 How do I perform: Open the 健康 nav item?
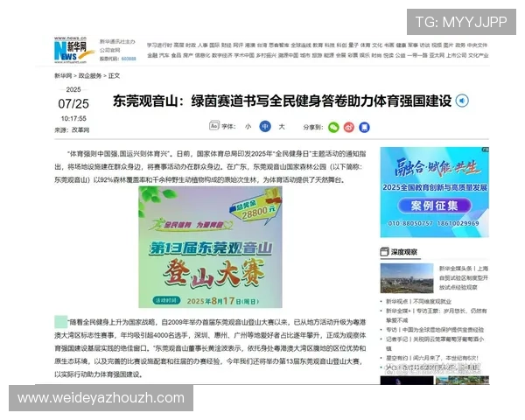click(x=401, y=45)
